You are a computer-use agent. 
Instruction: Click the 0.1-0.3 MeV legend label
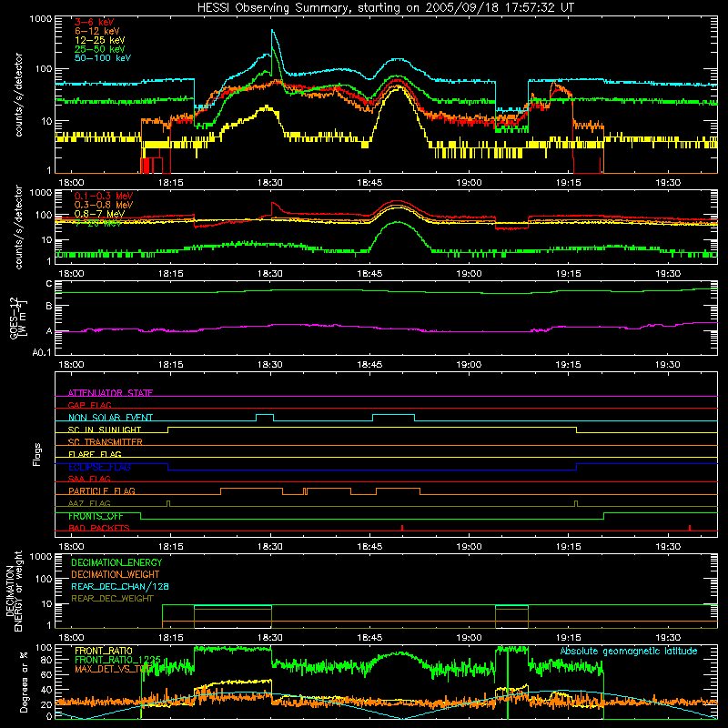(x=104, y=197)
